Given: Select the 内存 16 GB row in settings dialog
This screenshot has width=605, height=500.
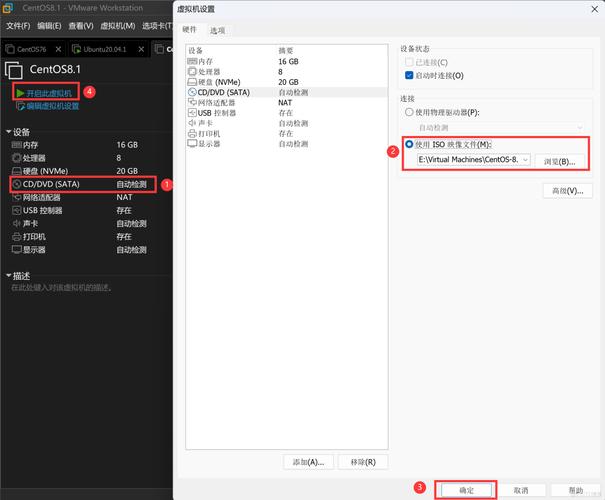Looking at the screenshot, I should [x=287, y=61].
